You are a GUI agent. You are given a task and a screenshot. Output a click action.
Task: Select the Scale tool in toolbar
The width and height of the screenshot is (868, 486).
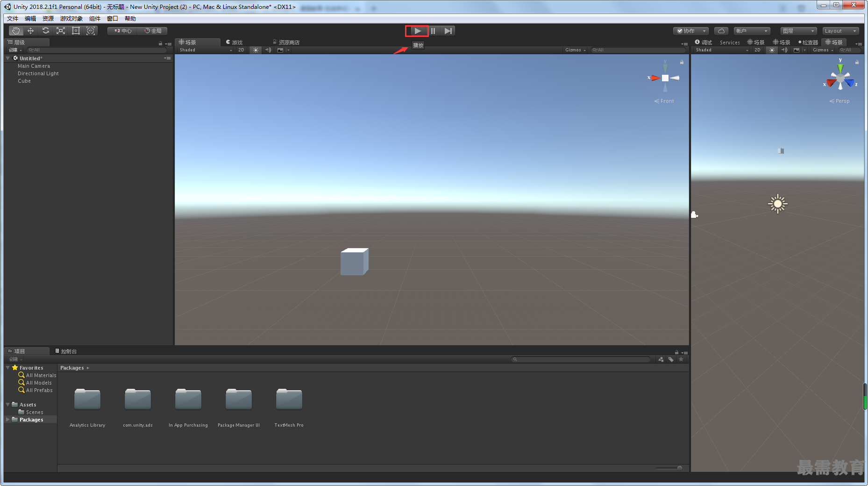click(61, 31)
